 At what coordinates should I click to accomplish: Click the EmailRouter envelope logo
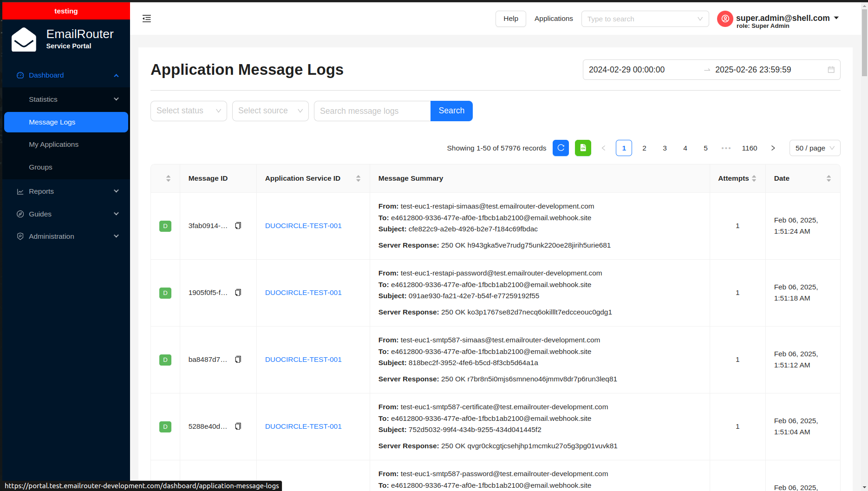click(x=24, y=39)
